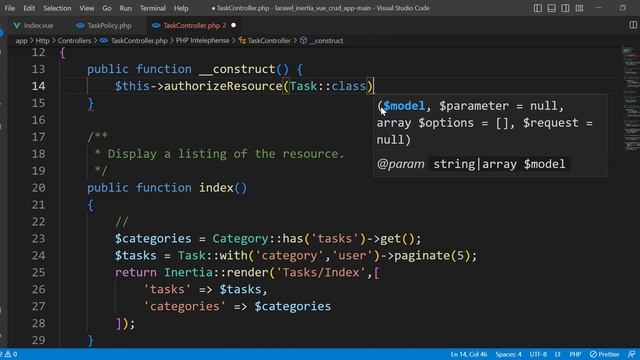Click method cube icon before __construct breadcrumb
Image resolution: width=640 pixels, height=360 pixels.
coord(304,41)
